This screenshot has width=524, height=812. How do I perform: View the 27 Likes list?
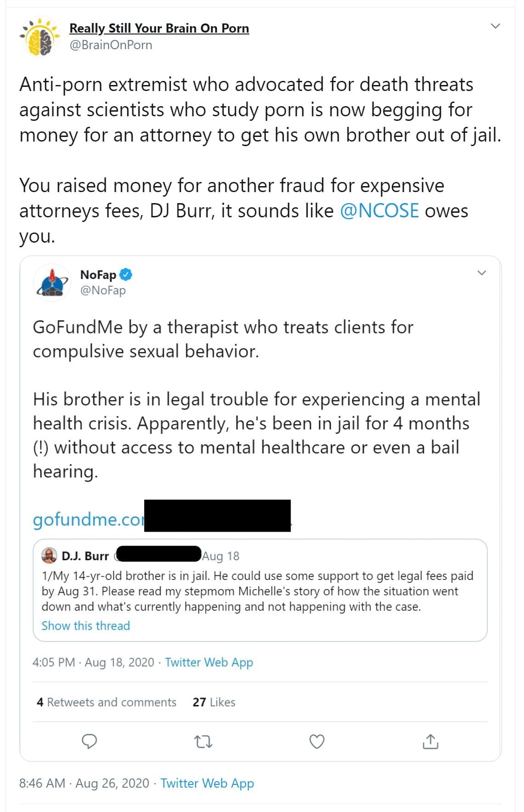coord(214,702)
